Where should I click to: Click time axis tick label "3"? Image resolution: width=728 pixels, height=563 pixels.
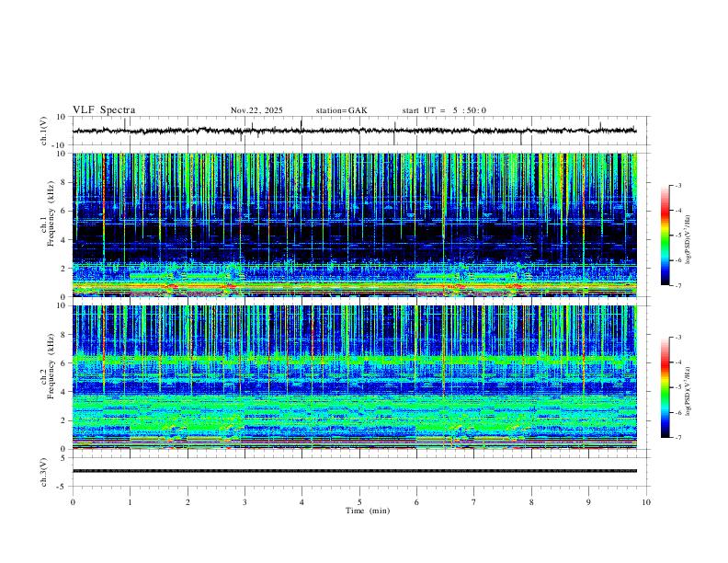pos(245,502)
